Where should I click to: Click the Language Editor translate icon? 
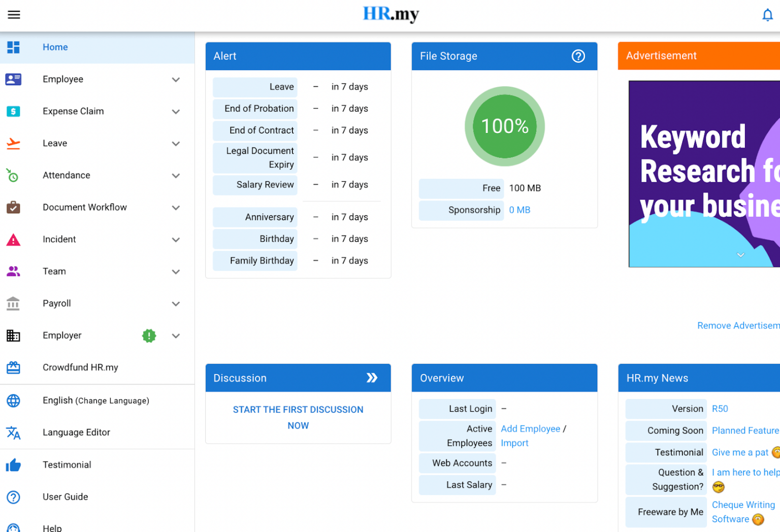13,433
